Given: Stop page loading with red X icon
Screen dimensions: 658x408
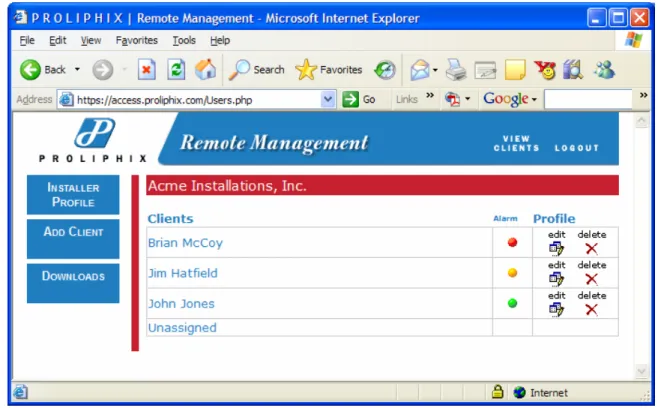Looking at the screenshot, I should [146, 70].
